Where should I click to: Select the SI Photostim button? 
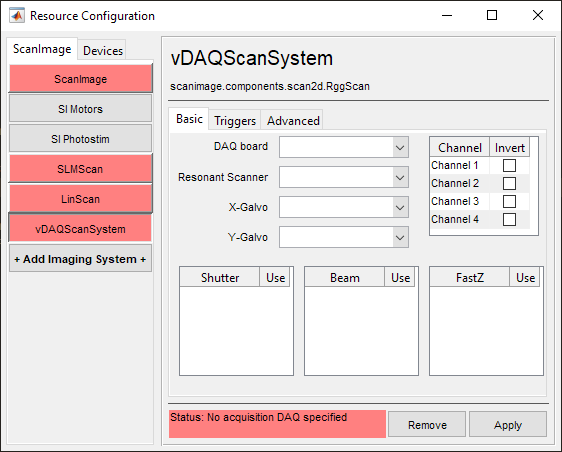pyautogui.click(x=81, y=139)
